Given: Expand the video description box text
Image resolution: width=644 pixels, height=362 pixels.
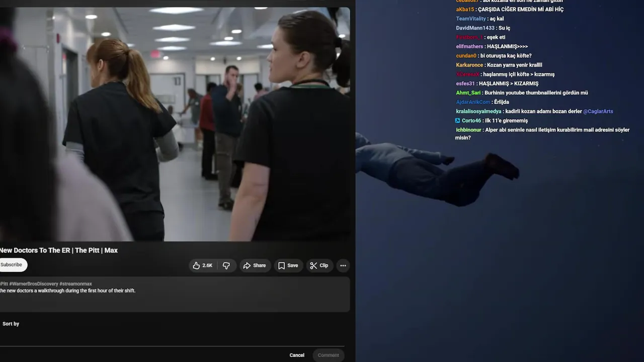Looking at the screenshot, I should coord(175,294).
